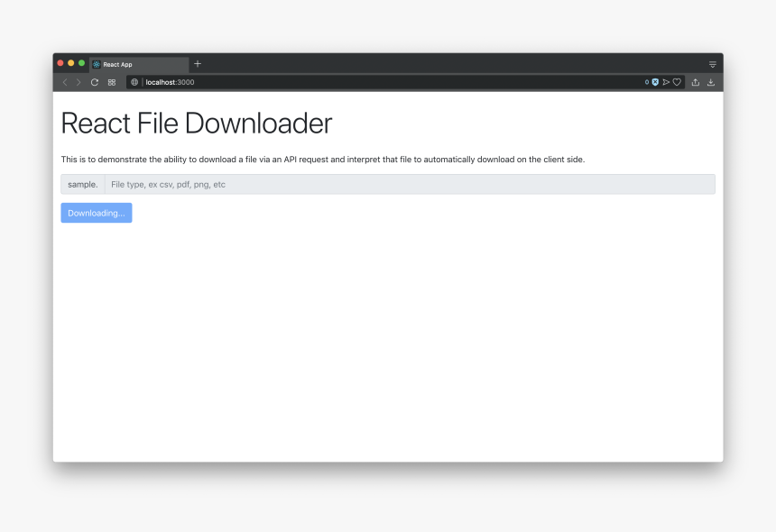This screenshot has width=776, height=532.
Task: Click the file type input field
Action: [x=410, y=185]
